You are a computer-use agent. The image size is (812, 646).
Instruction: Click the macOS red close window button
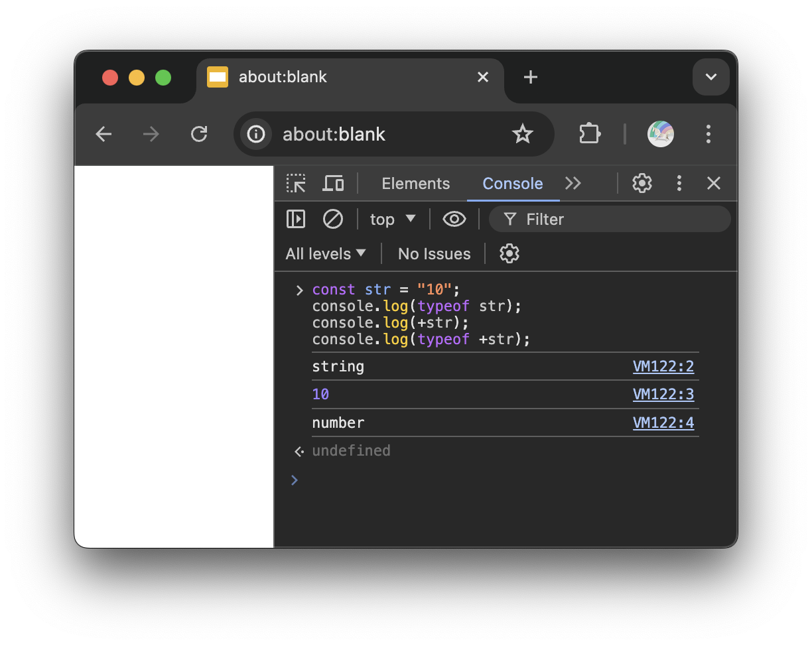pos(110,78)
